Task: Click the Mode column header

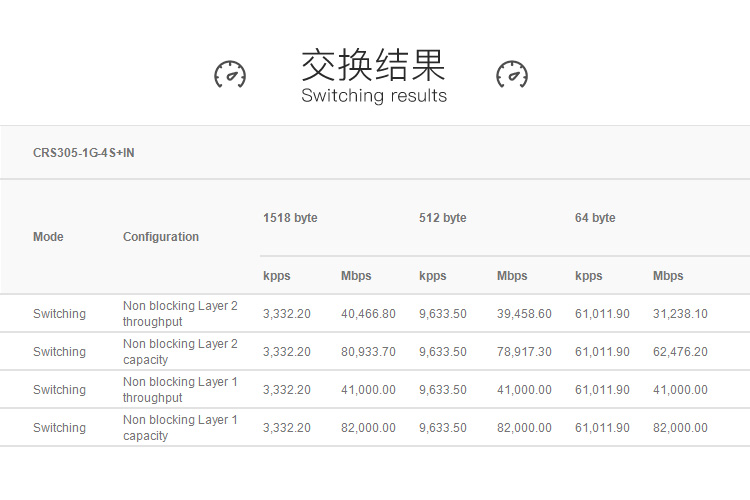Action: [x=48, y=237]
